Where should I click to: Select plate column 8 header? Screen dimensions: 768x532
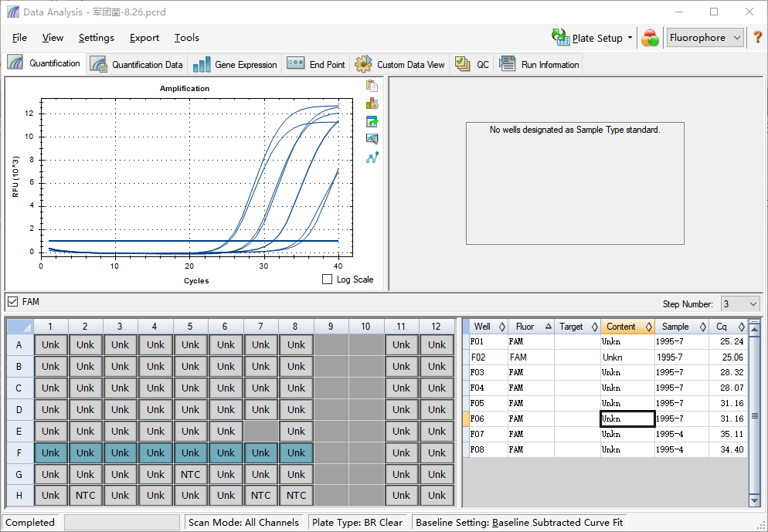[x=295, y=327]
